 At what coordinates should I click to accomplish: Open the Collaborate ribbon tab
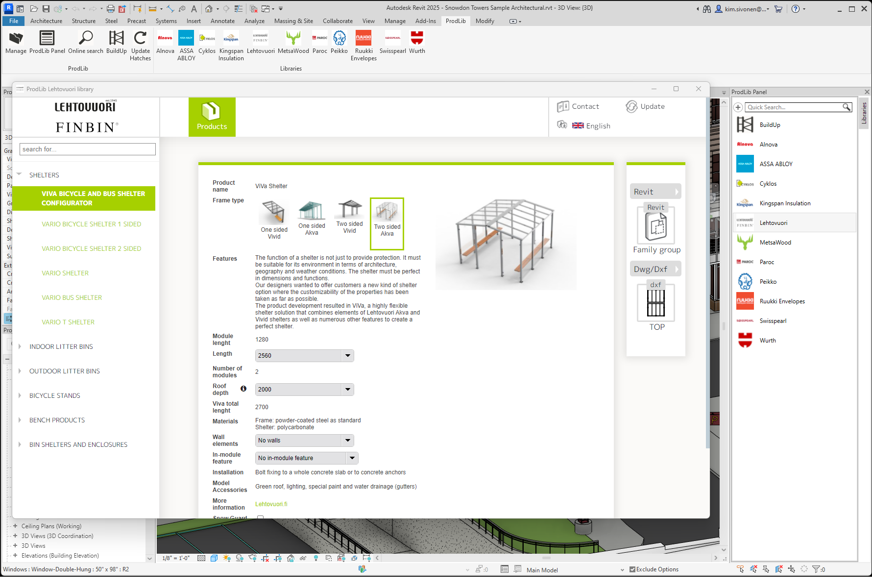(x=338, y=21)
